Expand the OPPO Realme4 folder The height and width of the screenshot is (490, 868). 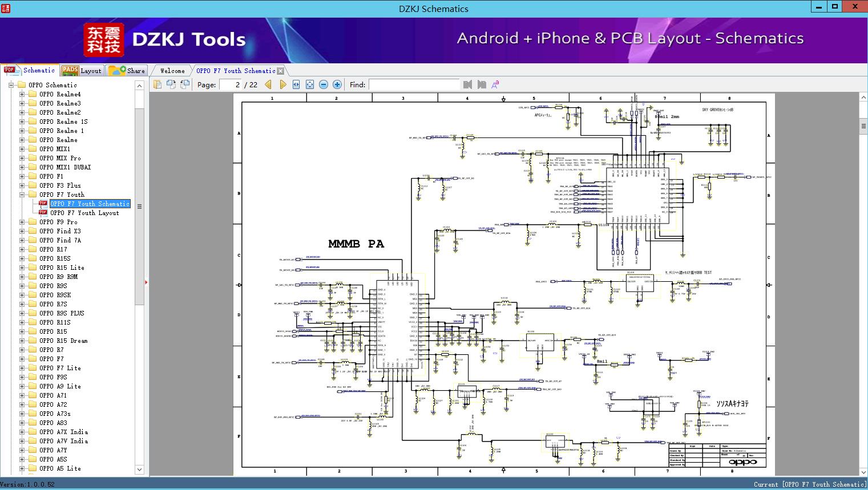pos(22,94)
